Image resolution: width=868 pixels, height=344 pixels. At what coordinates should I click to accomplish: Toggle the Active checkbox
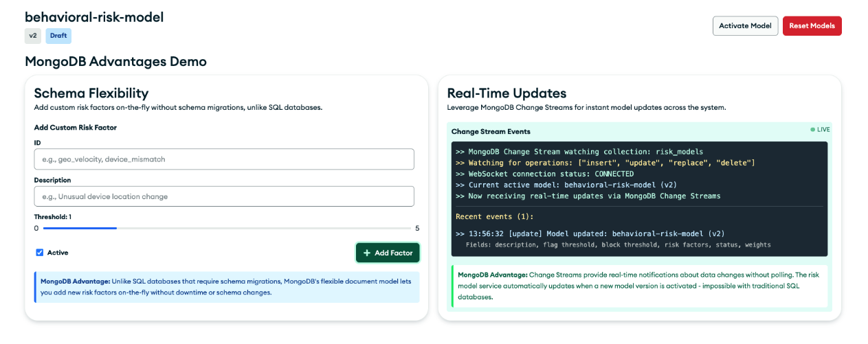tap(40, 253)
